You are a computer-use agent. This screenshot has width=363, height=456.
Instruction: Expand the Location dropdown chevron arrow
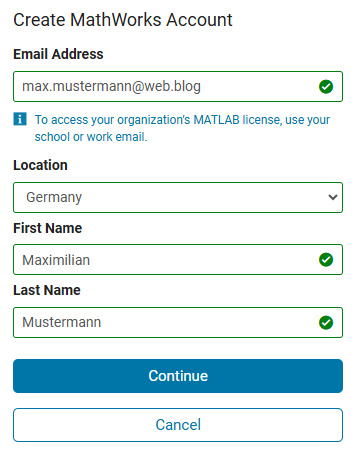pos(333,197)
